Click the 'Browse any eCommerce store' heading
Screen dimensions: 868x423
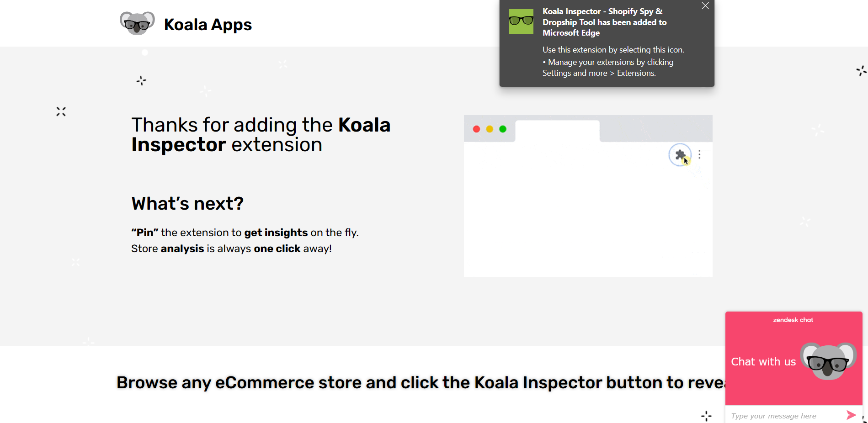[421, 382]
